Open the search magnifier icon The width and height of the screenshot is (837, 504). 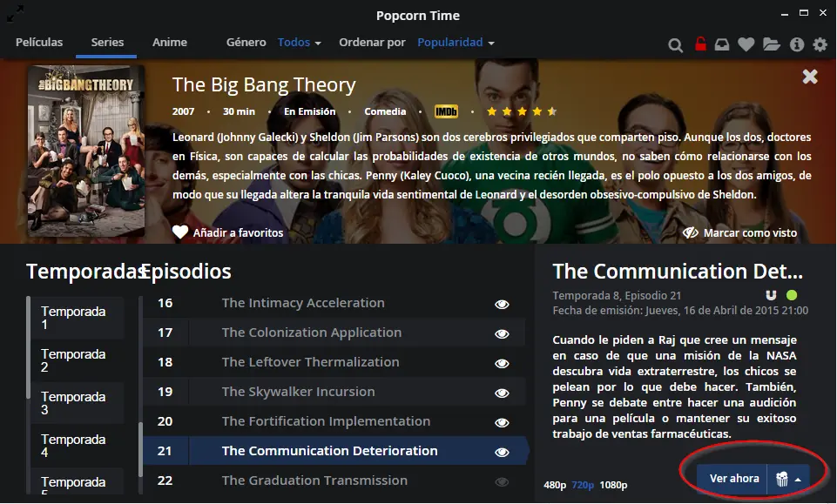click(675, 44)
